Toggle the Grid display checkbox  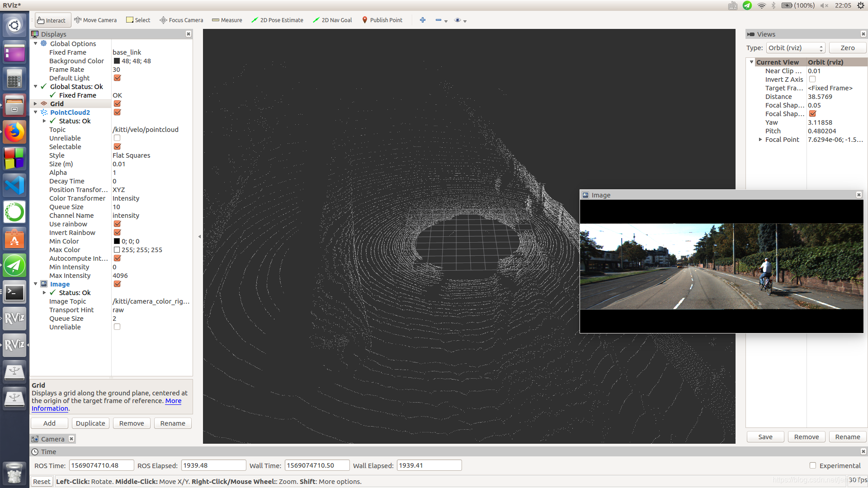[x=117, y=104]
